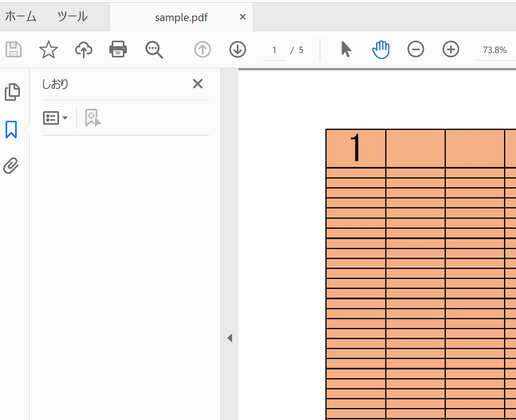Click the Save file floppy icon

click(14, 49)
